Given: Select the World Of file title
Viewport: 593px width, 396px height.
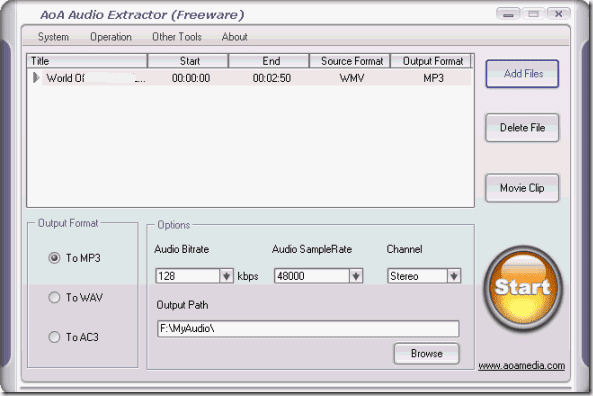Looking at the screenshot, I should click(95, 78).
